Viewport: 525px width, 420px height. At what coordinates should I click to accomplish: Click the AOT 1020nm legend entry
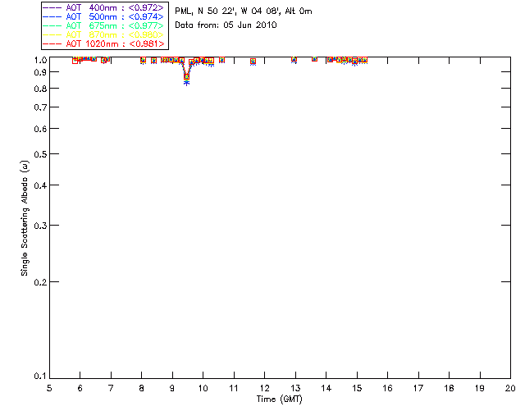[x=104, y=43]
